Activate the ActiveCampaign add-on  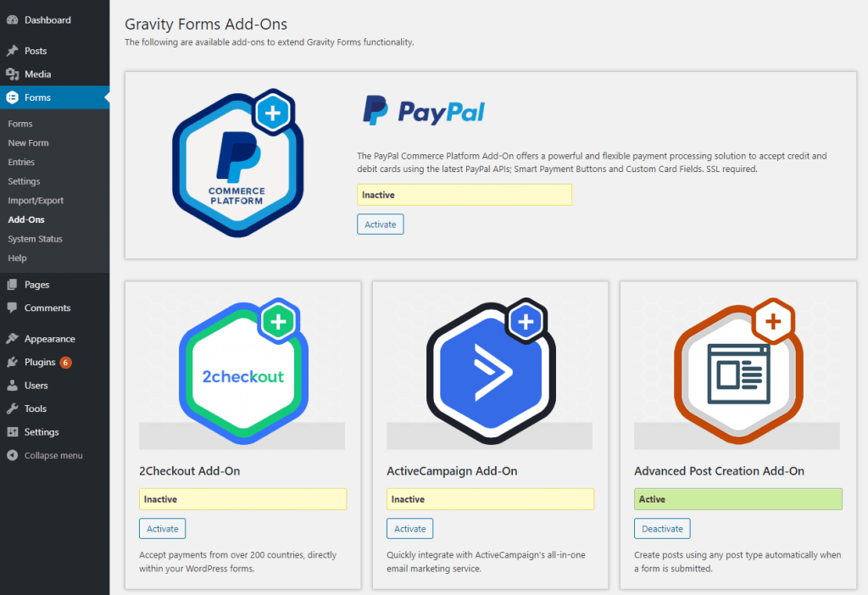[409, 529]
